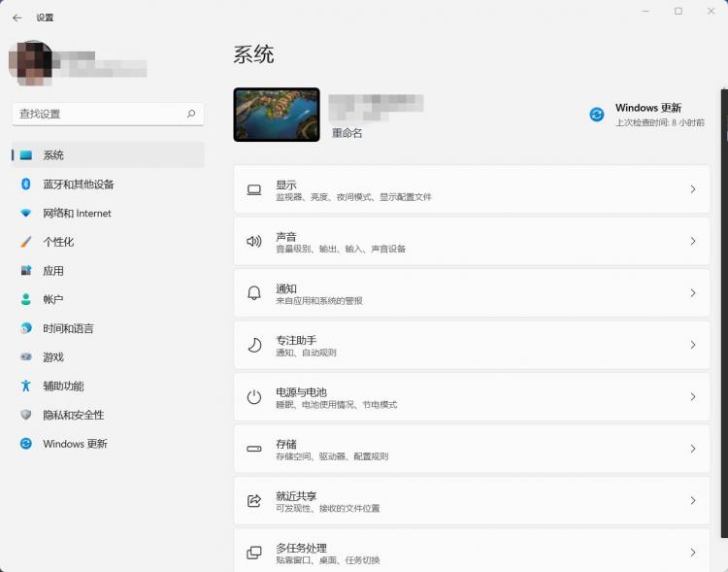
Task: Click the 应用 apps icon in sidebar
Action: [26, 270]
